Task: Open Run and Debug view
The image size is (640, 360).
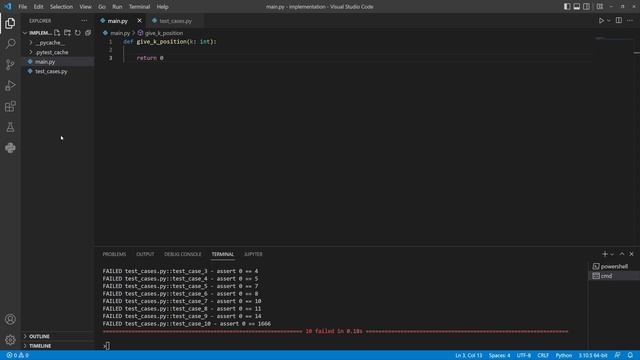Action: click(x=10, y=85)
